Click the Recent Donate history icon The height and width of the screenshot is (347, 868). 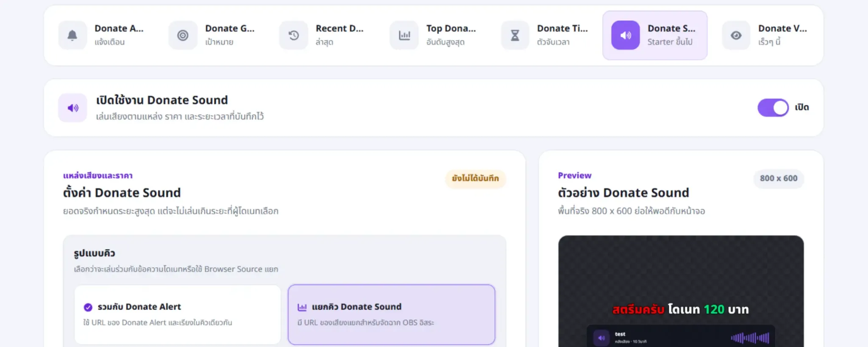[x=294, y=35]
